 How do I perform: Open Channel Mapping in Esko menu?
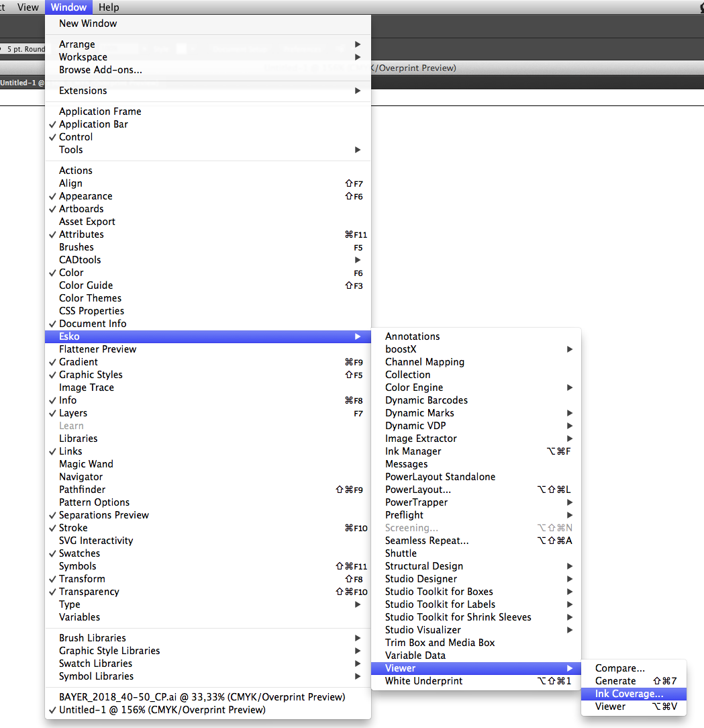[x=476, y=362]
